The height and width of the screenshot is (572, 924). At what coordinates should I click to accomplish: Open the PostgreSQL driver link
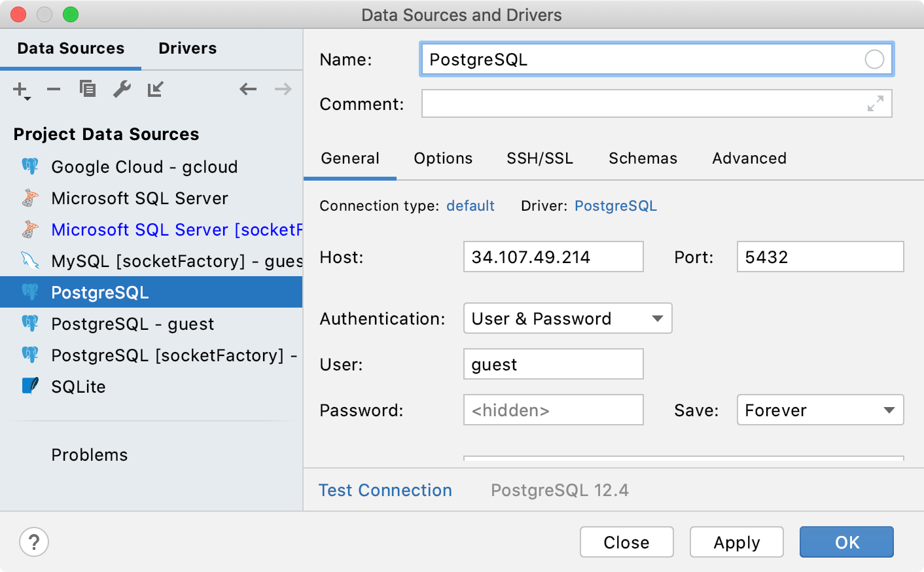615,206
